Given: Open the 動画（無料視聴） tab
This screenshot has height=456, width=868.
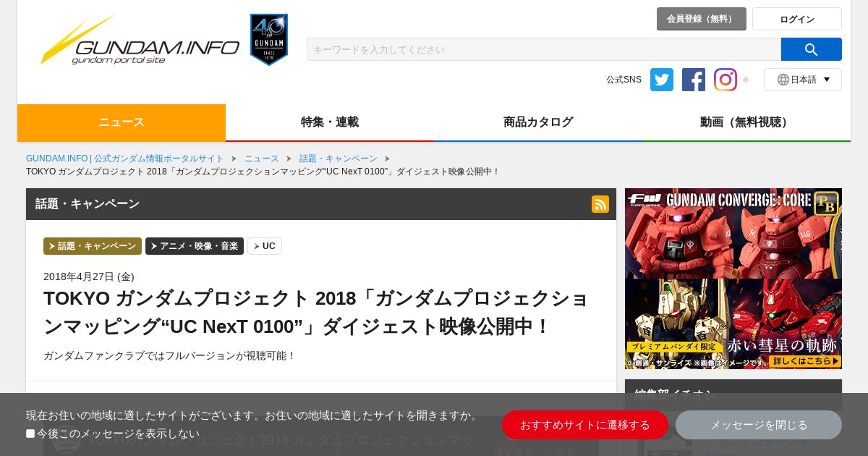Looking at the screenshot, I should coord(746,122).
